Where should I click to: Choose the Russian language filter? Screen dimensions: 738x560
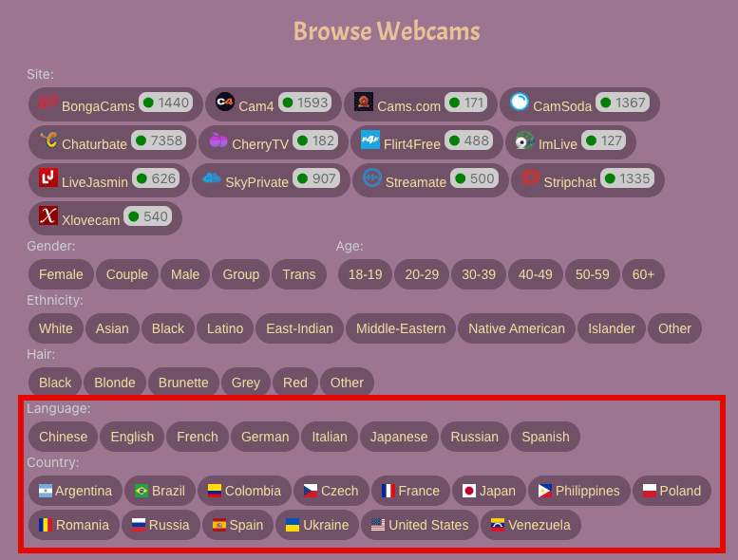[x=475, y=437]
